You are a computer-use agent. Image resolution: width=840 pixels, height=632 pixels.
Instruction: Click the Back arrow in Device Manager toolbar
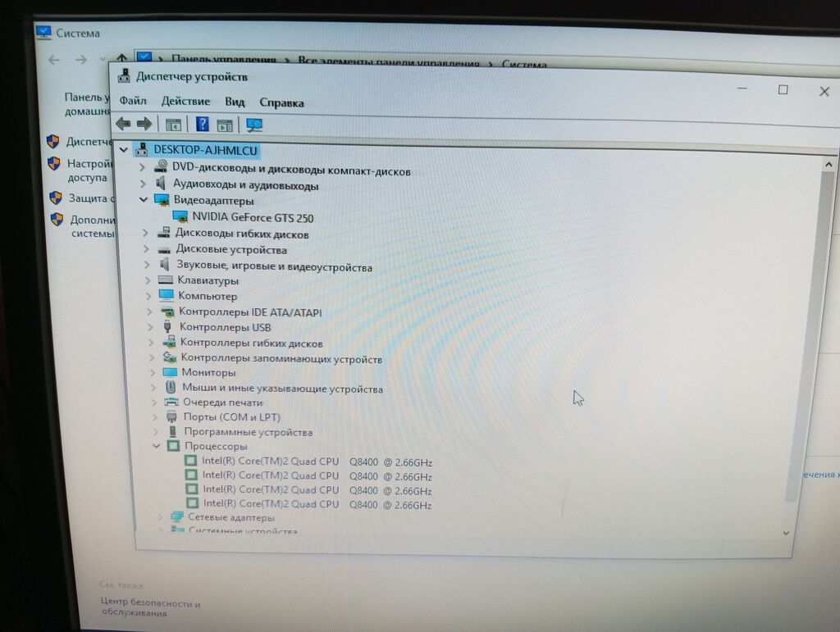point(123,124)
